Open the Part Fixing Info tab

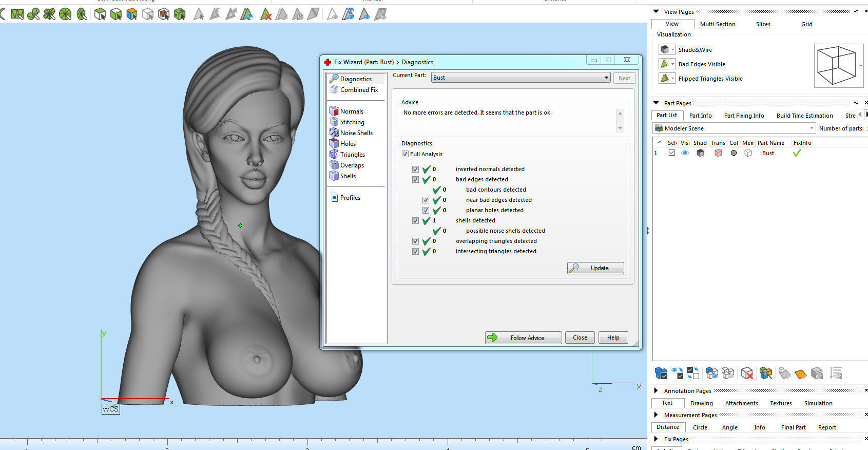click(x=744, y=116)
